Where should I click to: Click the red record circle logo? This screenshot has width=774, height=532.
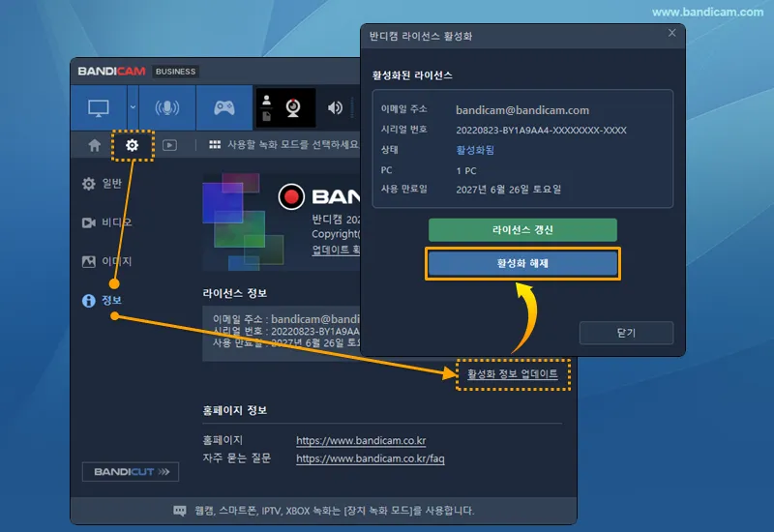(x=291, y=196)
